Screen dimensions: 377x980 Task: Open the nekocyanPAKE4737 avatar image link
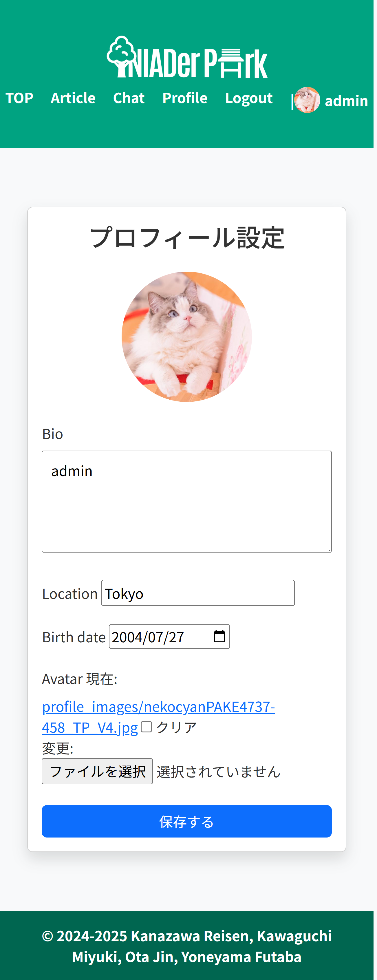pyautogui.click(x=158, y=717)
